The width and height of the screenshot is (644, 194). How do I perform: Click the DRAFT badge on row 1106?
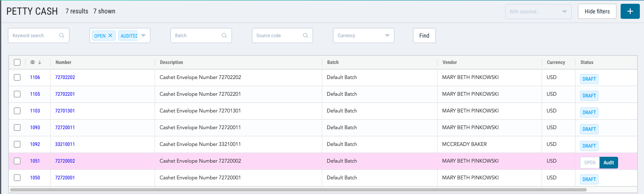pos(589,79)
